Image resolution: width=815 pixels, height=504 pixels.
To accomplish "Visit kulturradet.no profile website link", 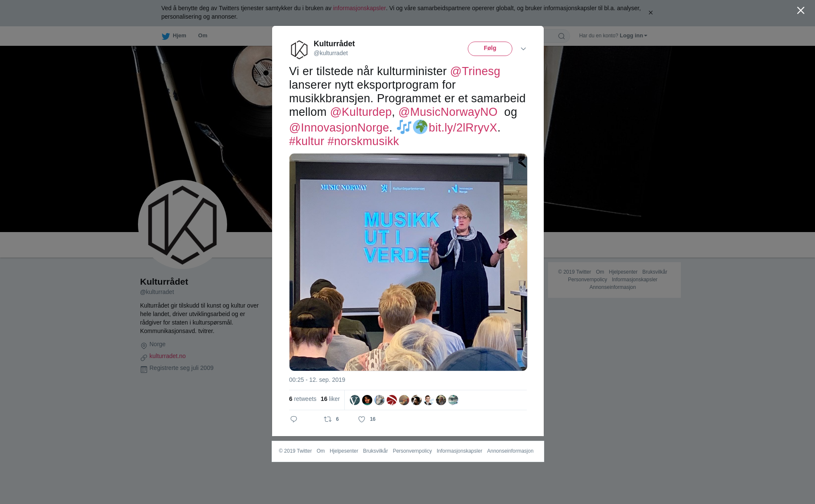I will coord(167,356).
